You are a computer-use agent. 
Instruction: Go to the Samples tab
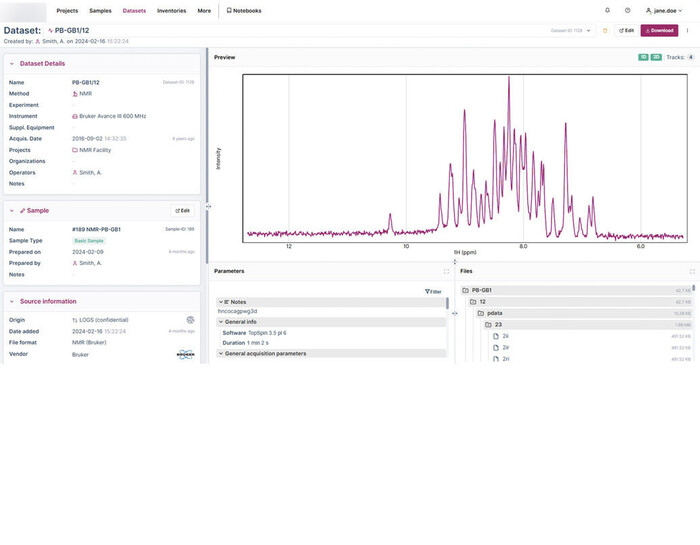(x=100, y=10)
